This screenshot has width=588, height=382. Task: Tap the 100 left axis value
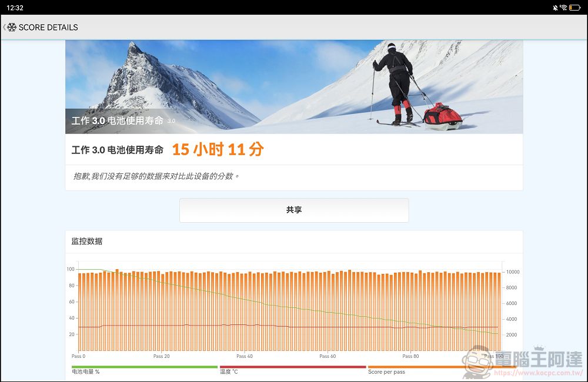pyautogui.click(x=71, y=269)
